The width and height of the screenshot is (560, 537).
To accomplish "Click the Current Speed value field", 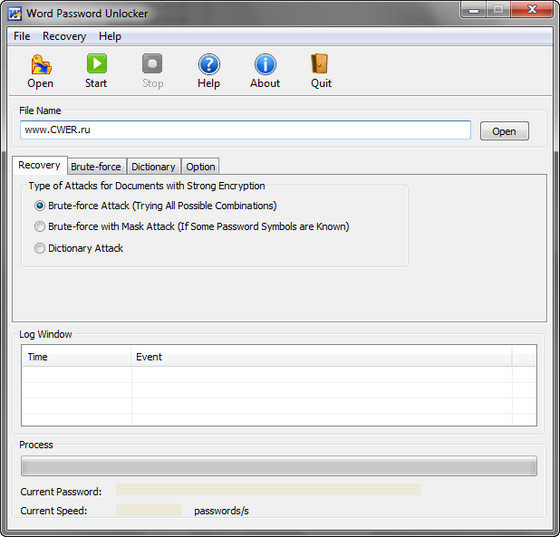I will [x=148, y=510].
